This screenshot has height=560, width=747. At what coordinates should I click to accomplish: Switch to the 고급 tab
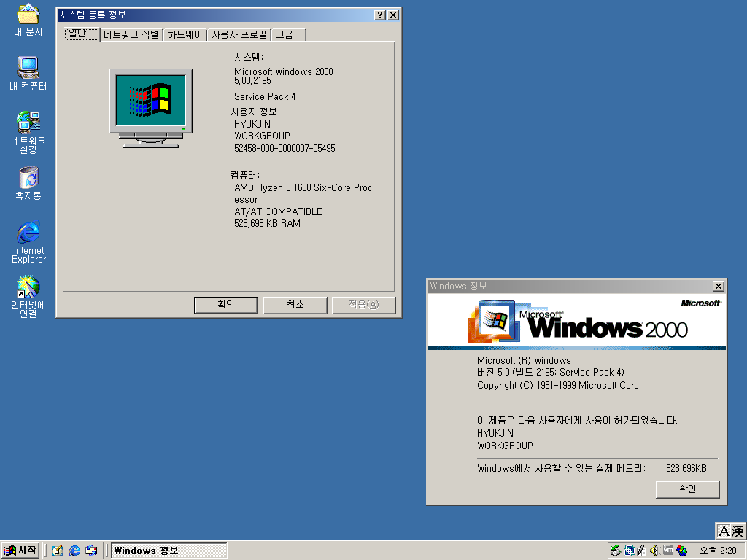(289, 35)
